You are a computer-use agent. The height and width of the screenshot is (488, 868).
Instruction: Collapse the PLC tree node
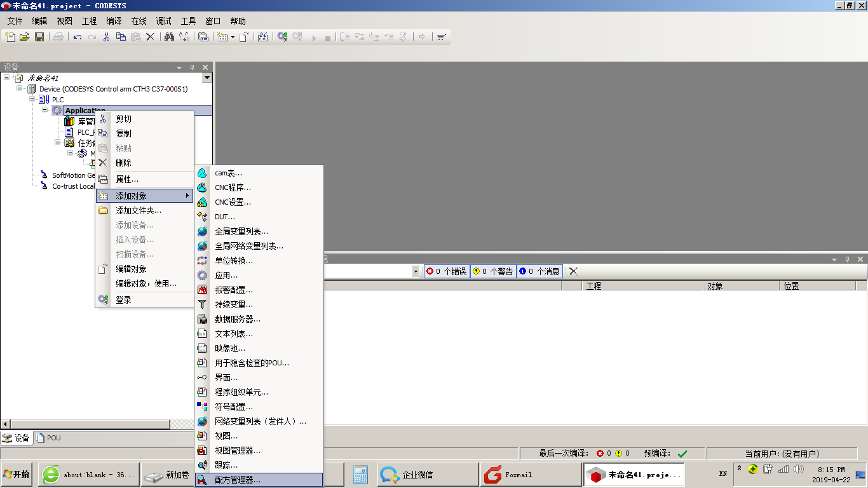coord(32,99)
